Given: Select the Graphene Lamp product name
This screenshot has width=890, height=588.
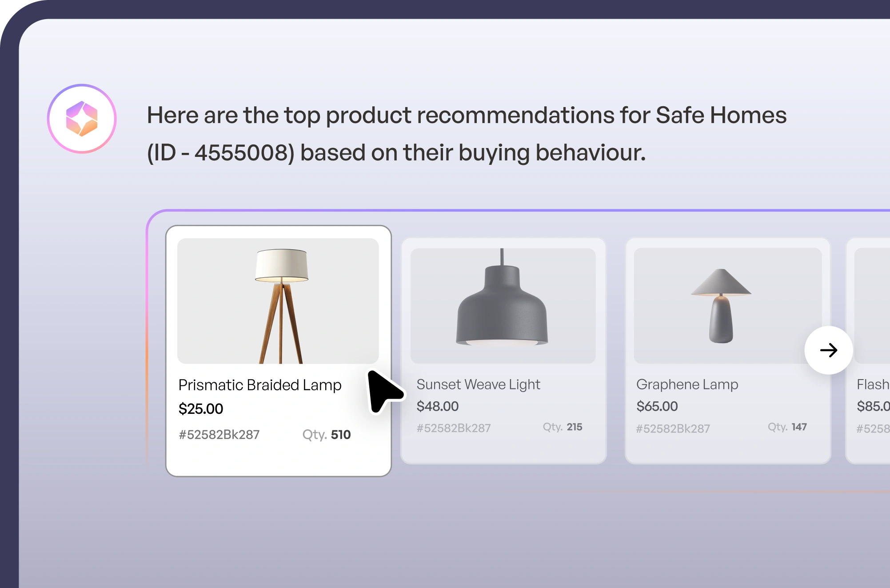Looking at the screenshot, I should [x=687, y=384].
